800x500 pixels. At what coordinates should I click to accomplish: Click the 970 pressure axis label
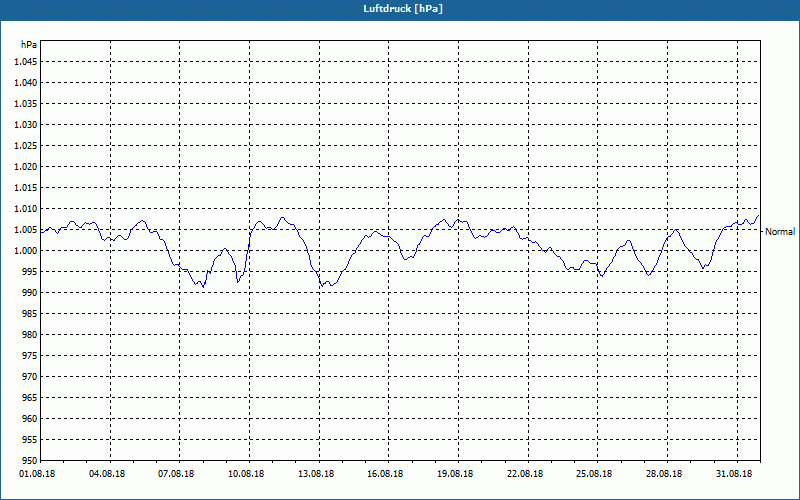30,377
